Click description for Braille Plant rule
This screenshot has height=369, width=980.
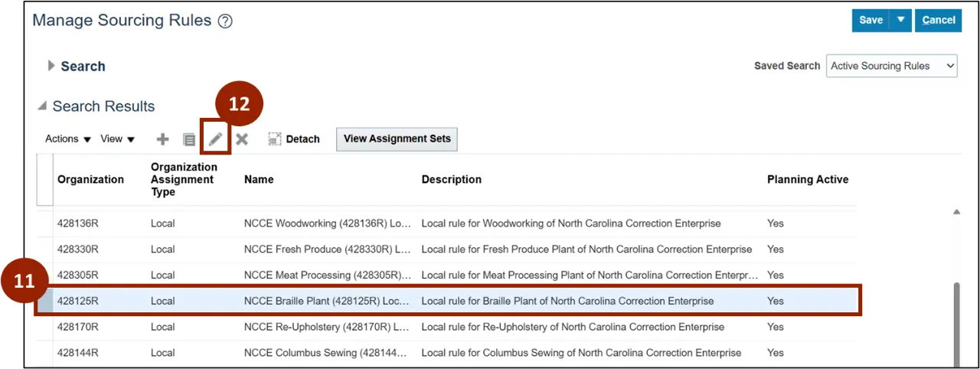tap(567, 301)
